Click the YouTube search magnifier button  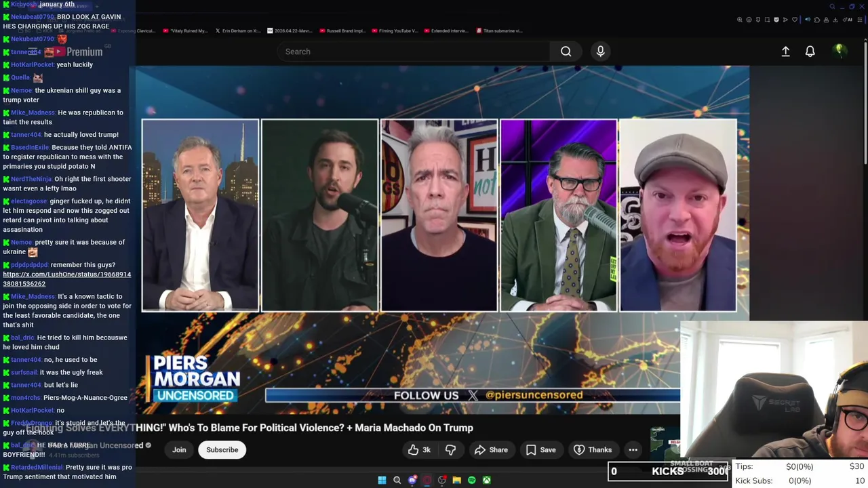[x=566, y=52]
